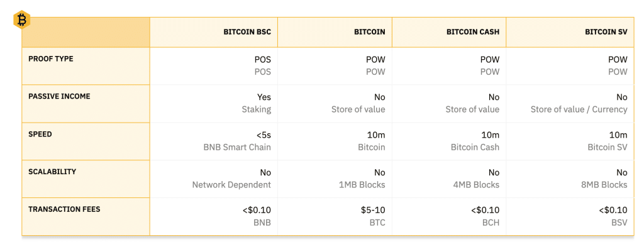644x249 pixels.
Task: Click the $5-10 transaction fee value
Action: click(x=373, y=211)
